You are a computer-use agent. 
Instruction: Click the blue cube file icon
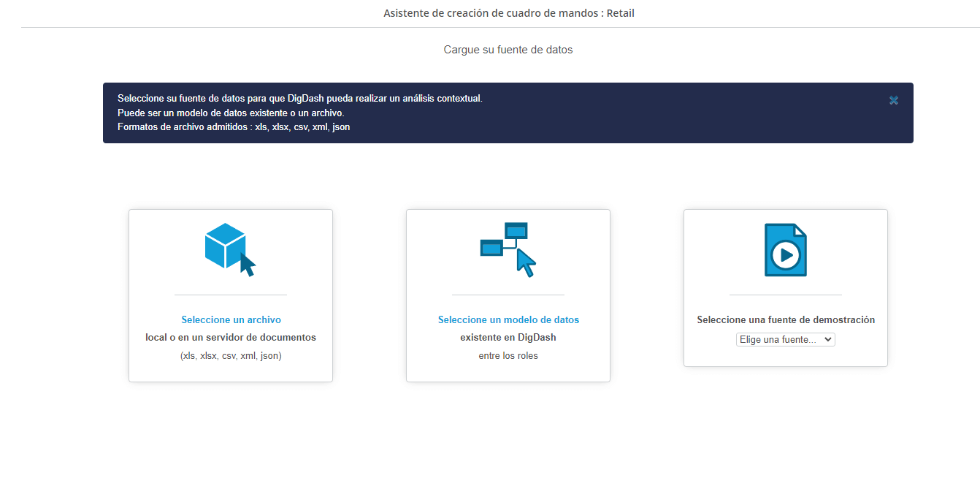(230, 249)
